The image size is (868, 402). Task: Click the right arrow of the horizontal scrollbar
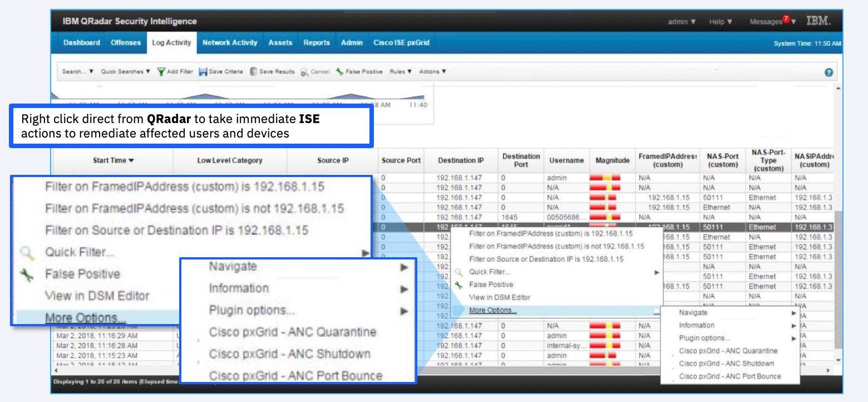click(828, 370)
